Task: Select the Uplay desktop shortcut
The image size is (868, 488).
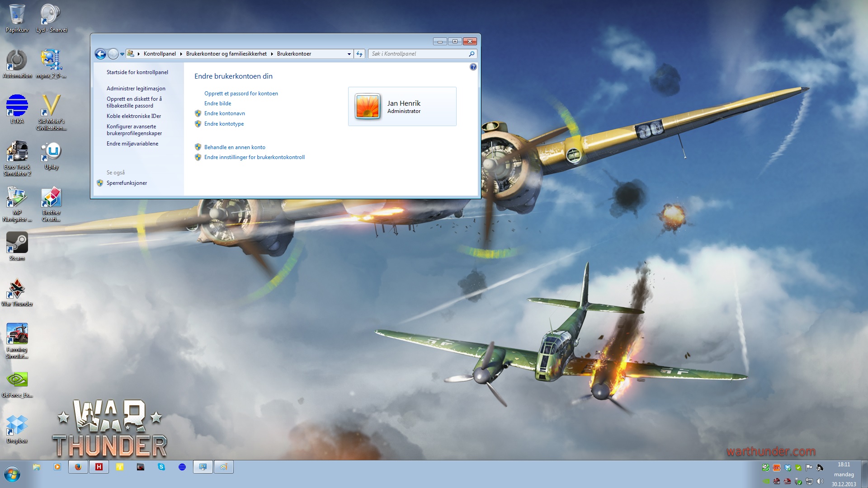Action: 51,156
